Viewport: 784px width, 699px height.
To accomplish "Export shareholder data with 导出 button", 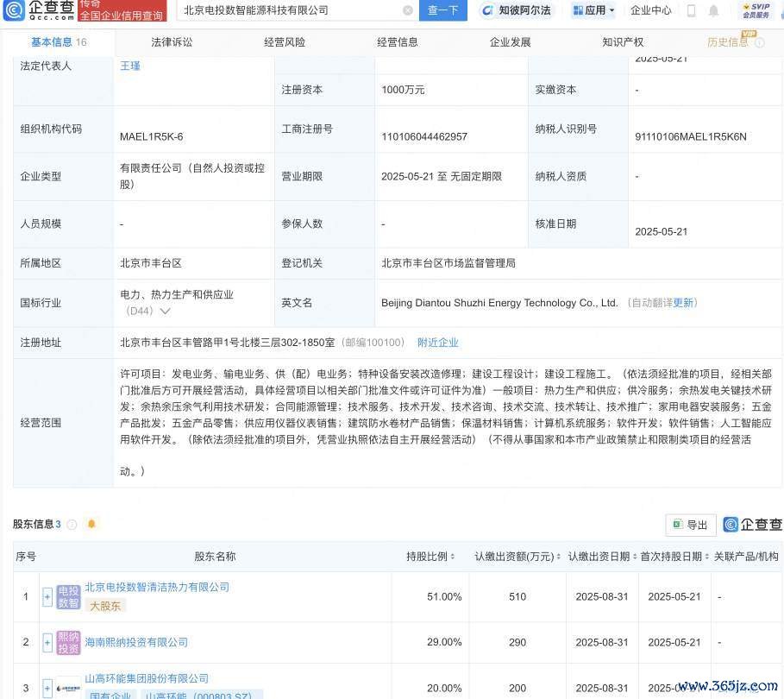I will [x=691, y=525].
